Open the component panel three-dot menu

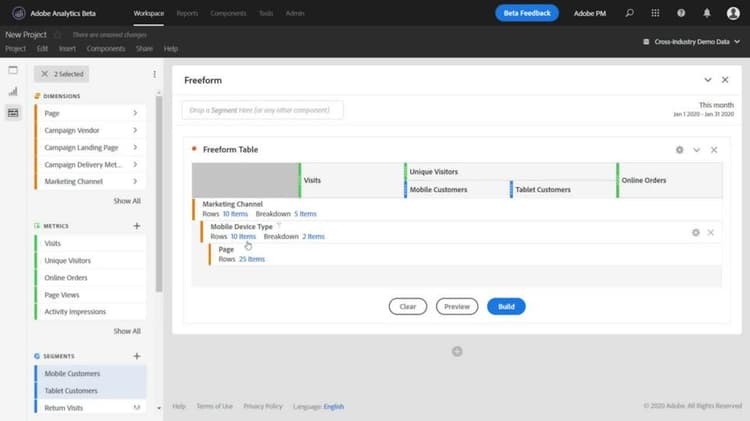coord(154,74)
